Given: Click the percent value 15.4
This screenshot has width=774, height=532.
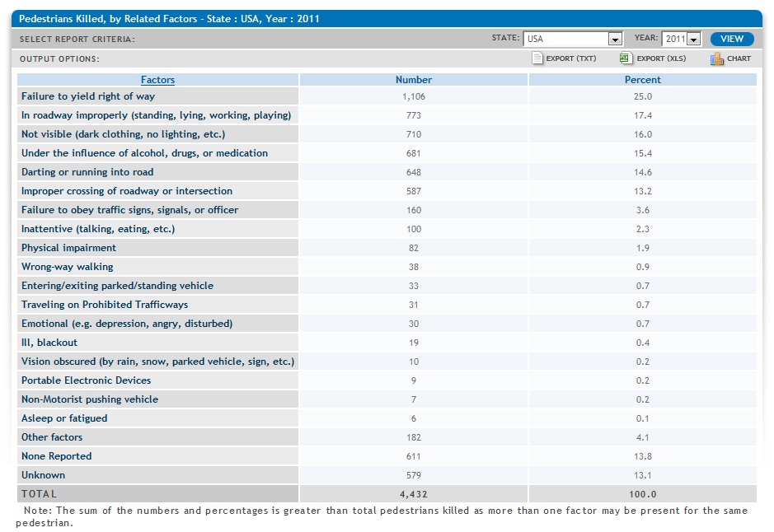Looking at the screenshot, I should pyautogui.click(x=643, y=153).
